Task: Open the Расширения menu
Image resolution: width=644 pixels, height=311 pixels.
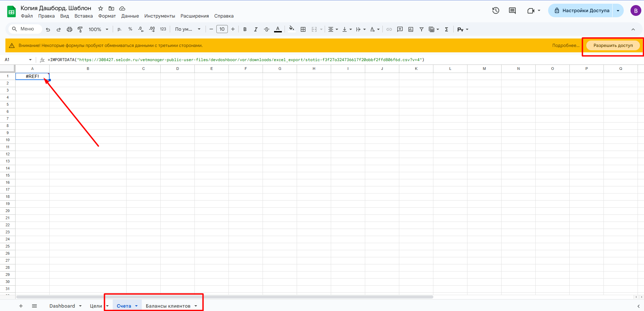Action: [x=195, y=16]
